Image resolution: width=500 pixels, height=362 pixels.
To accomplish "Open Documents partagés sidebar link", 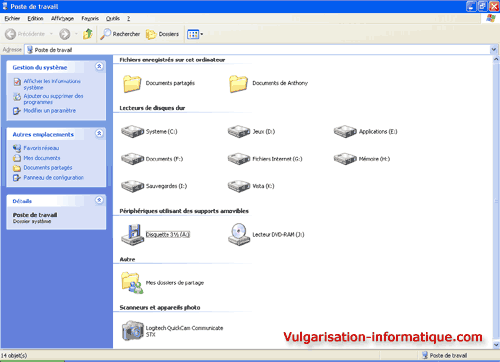I will click(x=48, y=168).
